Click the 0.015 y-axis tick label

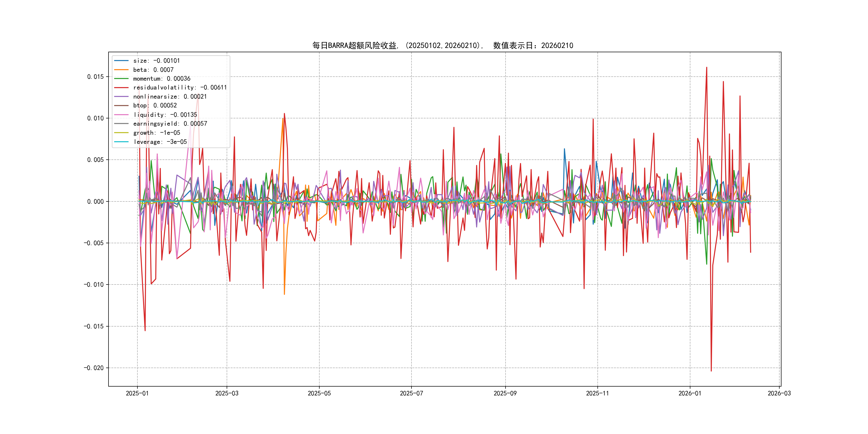95,77
